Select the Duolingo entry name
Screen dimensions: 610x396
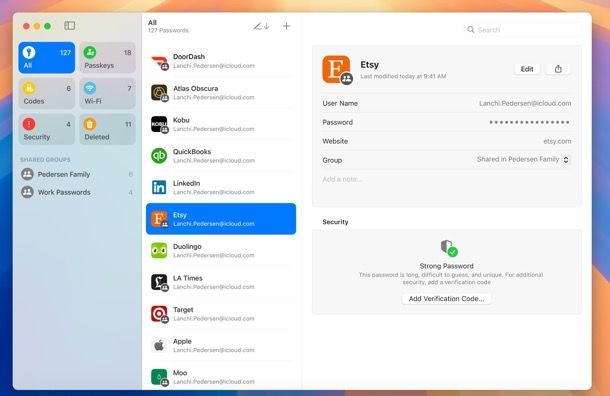click(187, 247)
